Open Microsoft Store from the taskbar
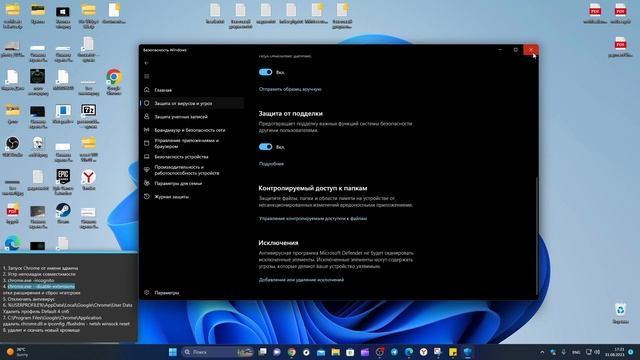 [350, 352]
